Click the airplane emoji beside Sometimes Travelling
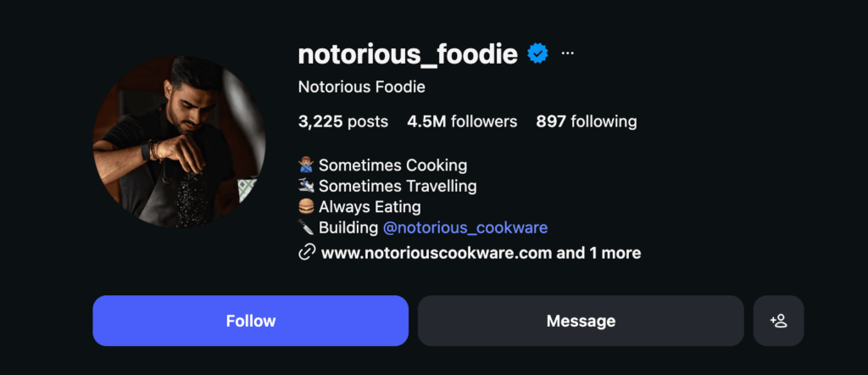The width and height of the screenshot is (868, 375). [307, 186]
